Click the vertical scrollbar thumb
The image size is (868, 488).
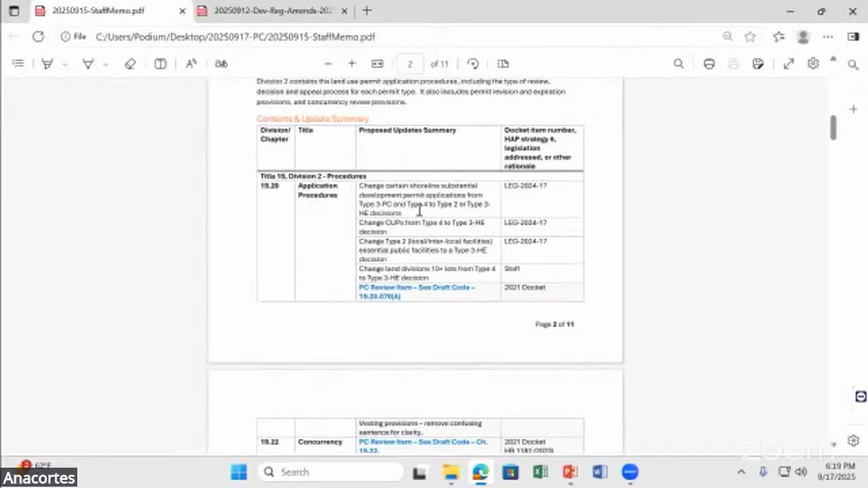pos(833,127)
